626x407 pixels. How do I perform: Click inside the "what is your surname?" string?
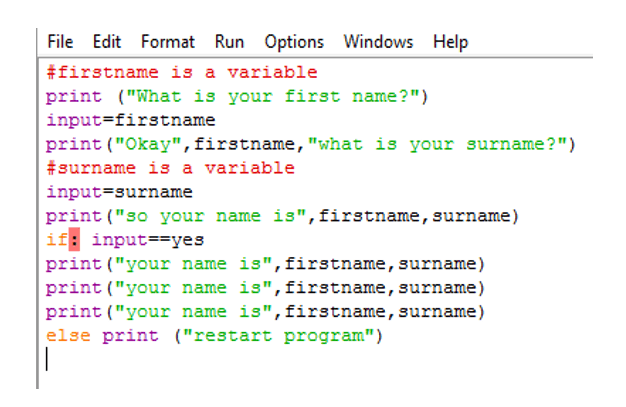442,144
